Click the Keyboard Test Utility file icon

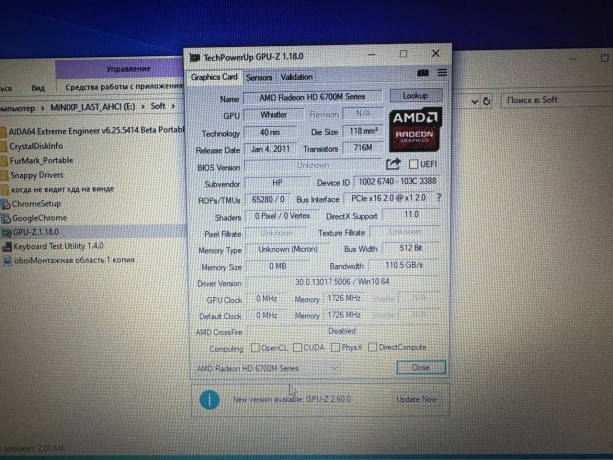pyautogui.click(x=7, y=247)
